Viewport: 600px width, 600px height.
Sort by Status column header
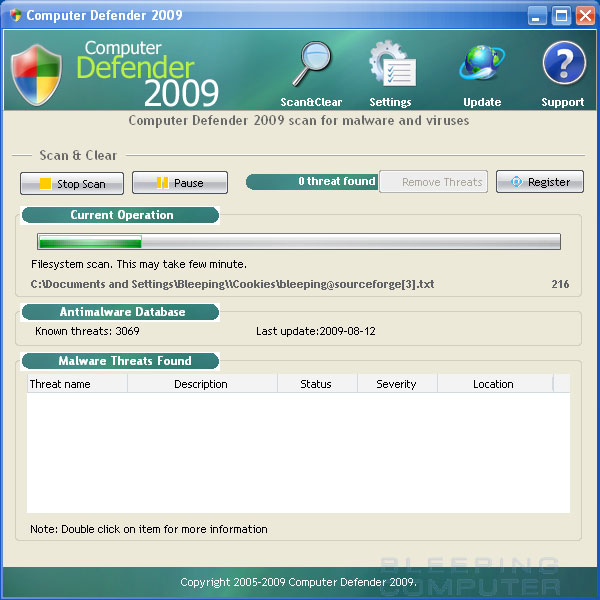tap(317, 384)
